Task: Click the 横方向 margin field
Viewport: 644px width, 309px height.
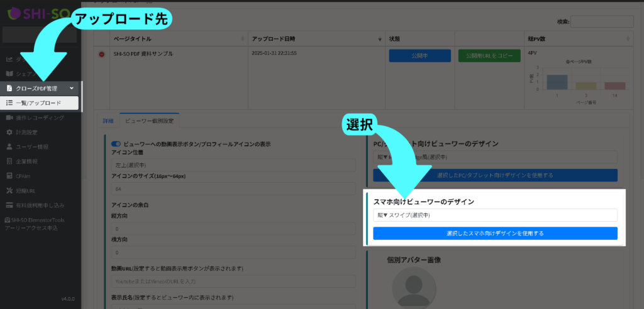Action: point(233,252)
